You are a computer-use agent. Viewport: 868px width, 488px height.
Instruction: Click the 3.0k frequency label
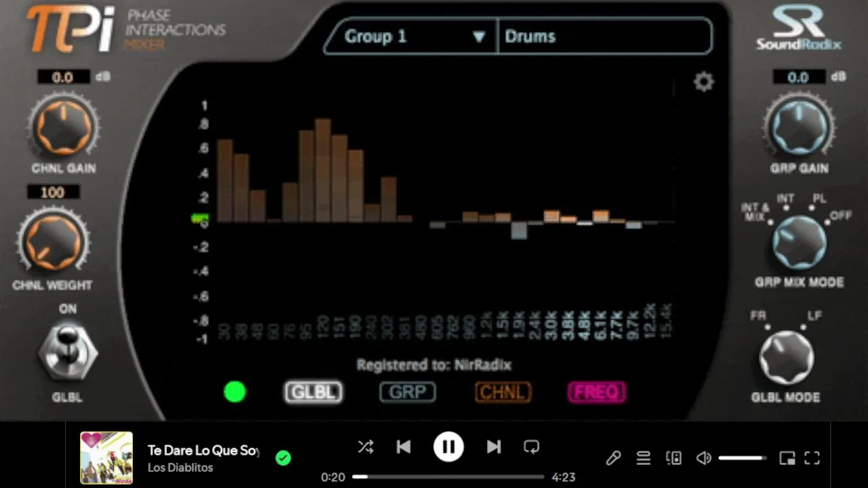point(552,325)
